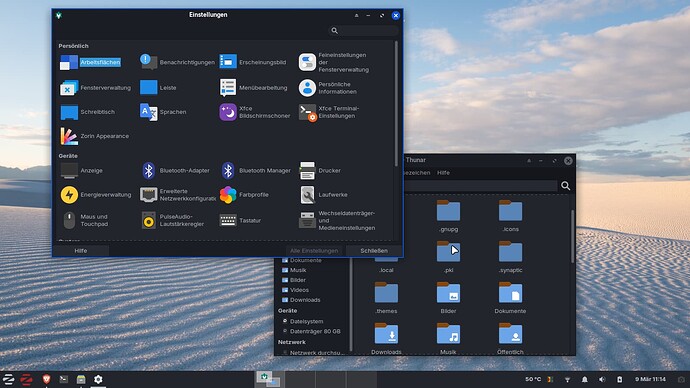Open Drucker printer settings

(x=319, y=170)
